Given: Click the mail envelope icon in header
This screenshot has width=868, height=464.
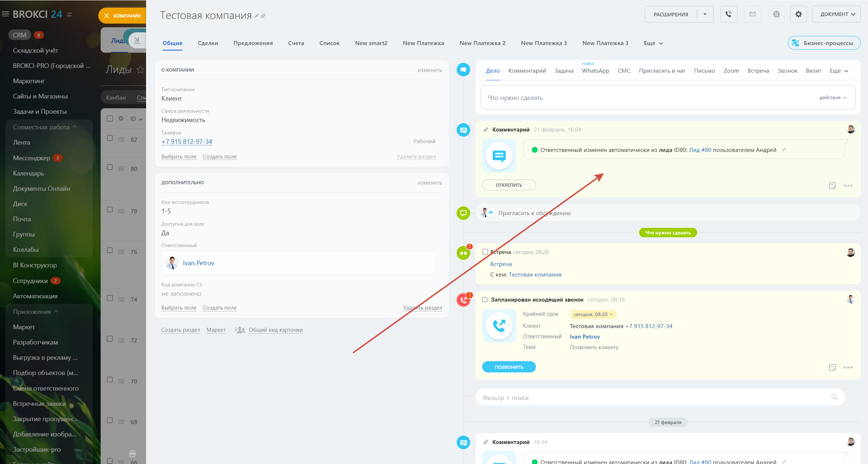Looking at the screenshot, I should 752,14.
